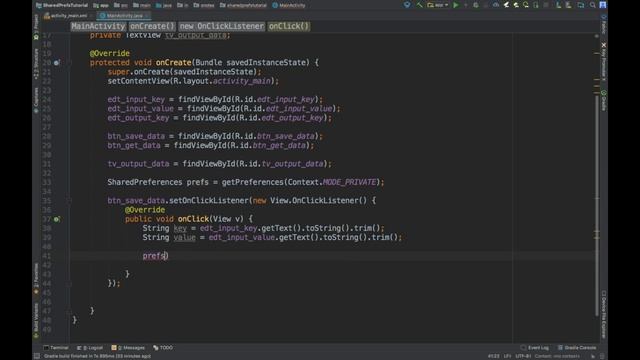Collapse onCreate method fold marker line 20

[69, 63]
